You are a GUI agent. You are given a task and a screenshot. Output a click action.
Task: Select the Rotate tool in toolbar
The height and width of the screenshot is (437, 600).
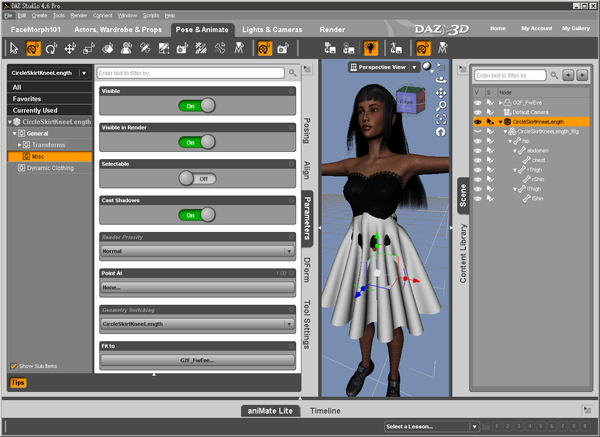point(51,49)
